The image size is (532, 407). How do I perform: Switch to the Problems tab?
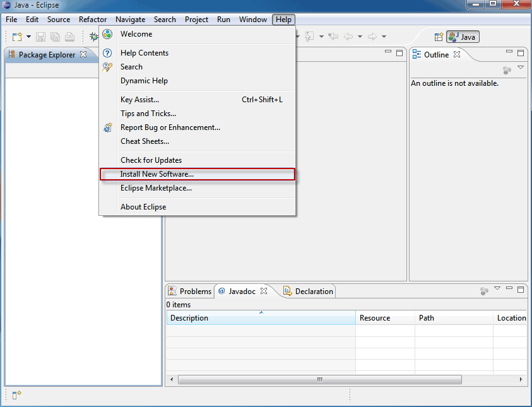point(191,291)
